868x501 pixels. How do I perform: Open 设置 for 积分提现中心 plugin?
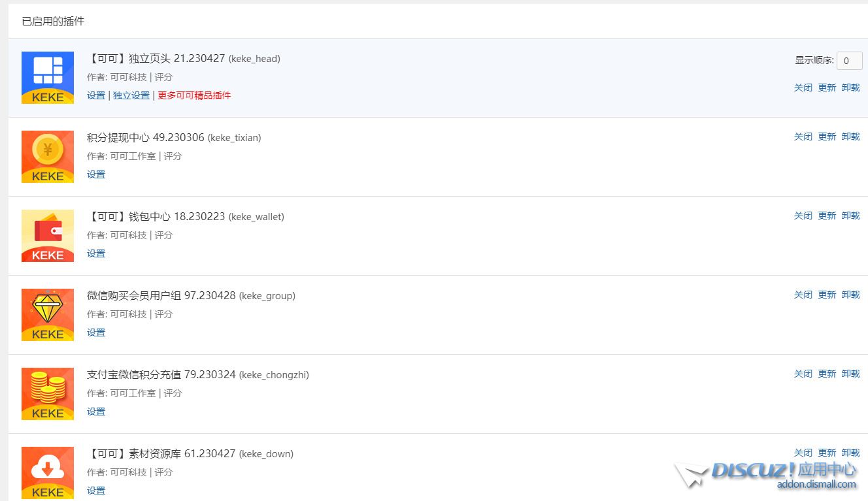coord(96,174)
